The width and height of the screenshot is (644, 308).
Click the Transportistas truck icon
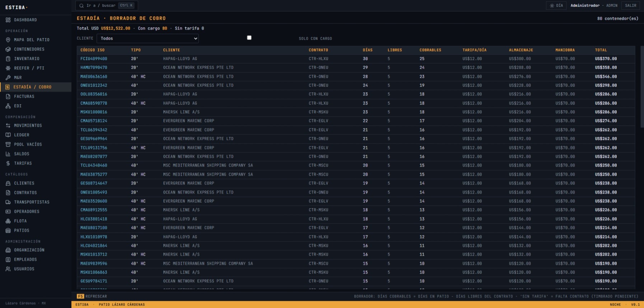click(x=8, y=202)
